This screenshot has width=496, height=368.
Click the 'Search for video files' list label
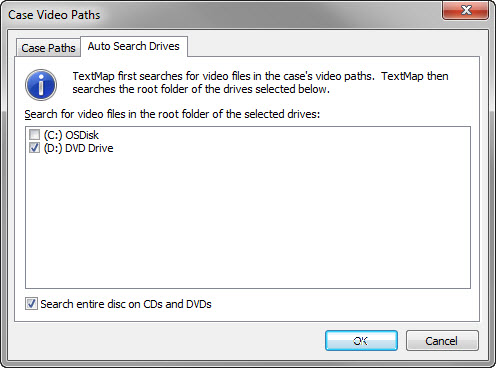click(x=172, y=114)
